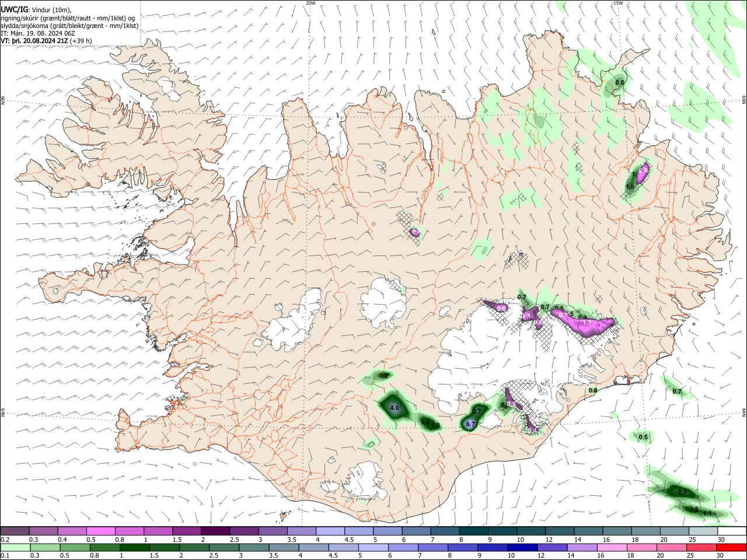
Task: Click the 'slydda/snjókoma' legend description line
Action: 69,26
